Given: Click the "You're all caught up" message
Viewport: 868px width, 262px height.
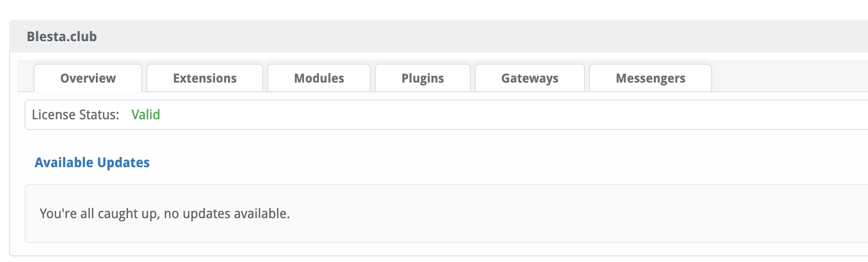Looking at the screenshot, I should (164, 214).
